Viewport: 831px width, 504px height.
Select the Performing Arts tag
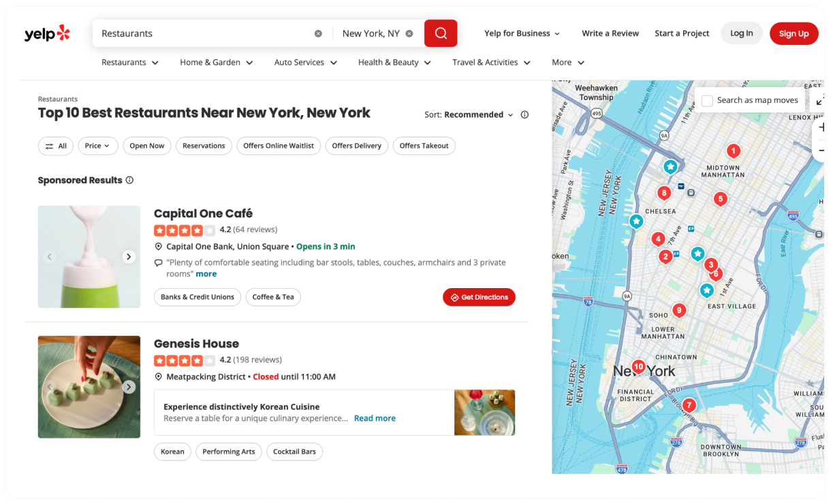click(228, 452)
